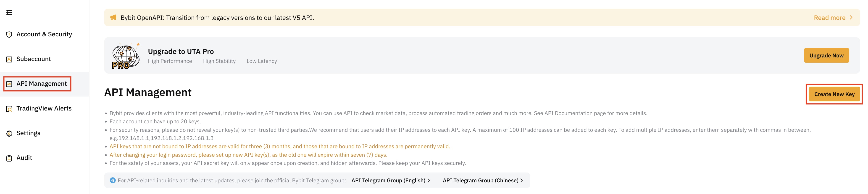Click the Upgrade Now button
This screenshot has width=868, height=194.
[x=826, y=55]
